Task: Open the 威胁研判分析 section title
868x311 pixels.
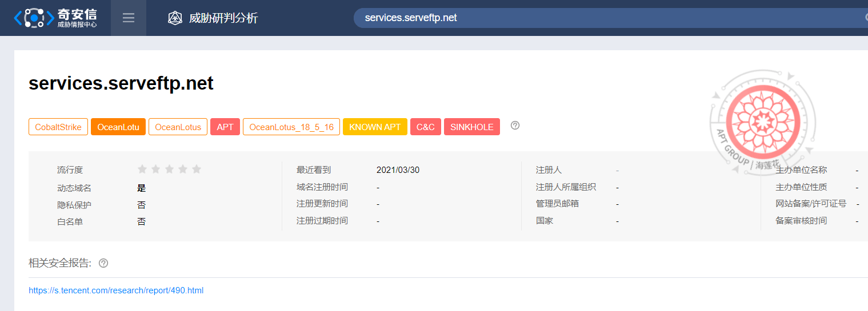Action: coord(223,18)
